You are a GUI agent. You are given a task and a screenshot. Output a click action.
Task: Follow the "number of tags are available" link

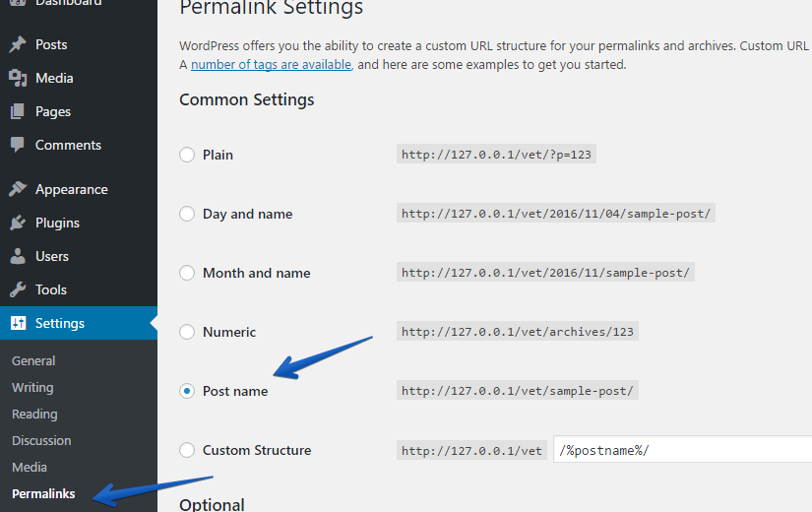coord(271,65)
